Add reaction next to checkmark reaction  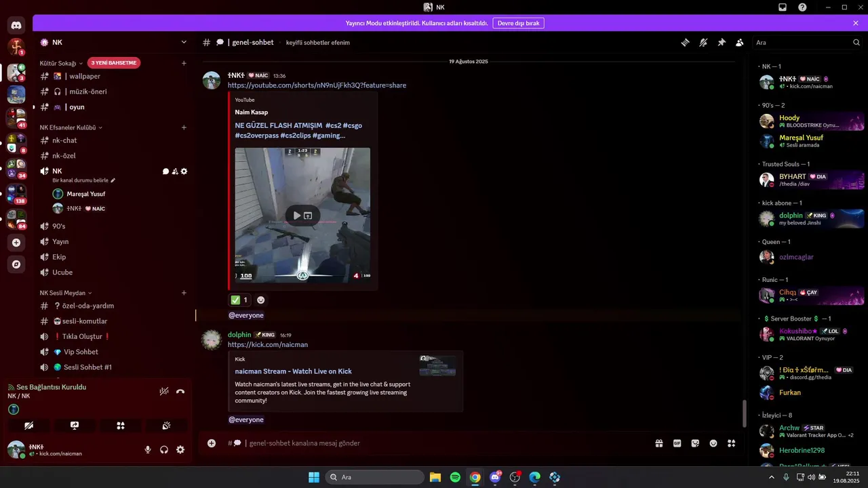point(260,300)
